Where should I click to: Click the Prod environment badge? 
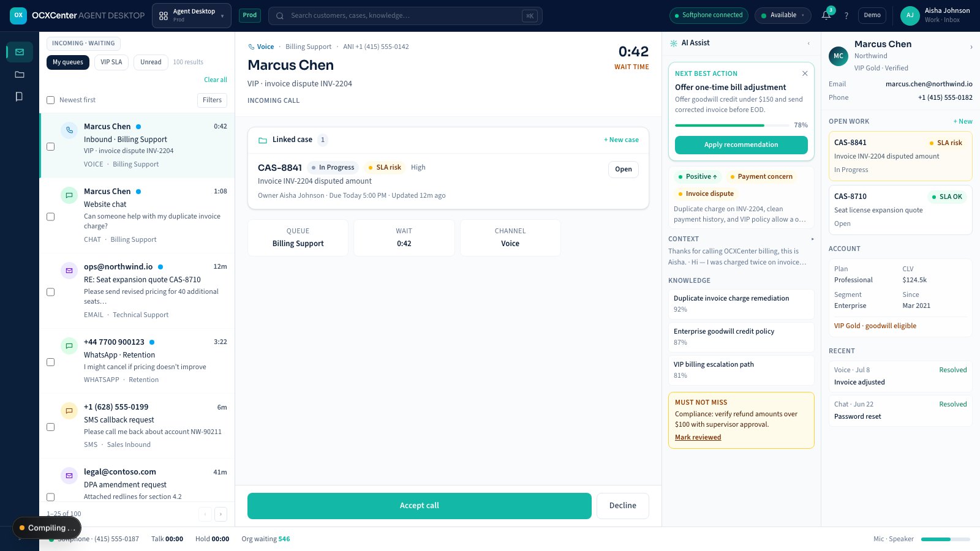coord(250,15)
